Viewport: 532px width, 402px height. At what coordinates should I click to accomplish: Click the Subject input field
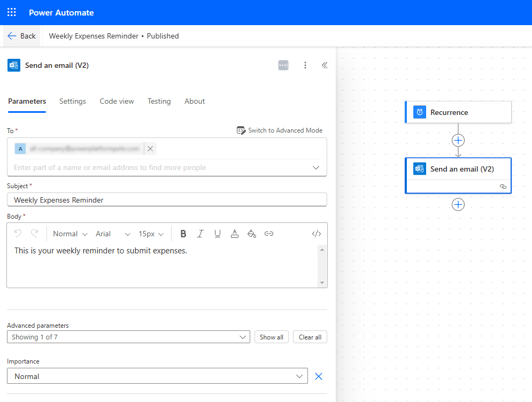pyautogui.click(x=167, y=200)
